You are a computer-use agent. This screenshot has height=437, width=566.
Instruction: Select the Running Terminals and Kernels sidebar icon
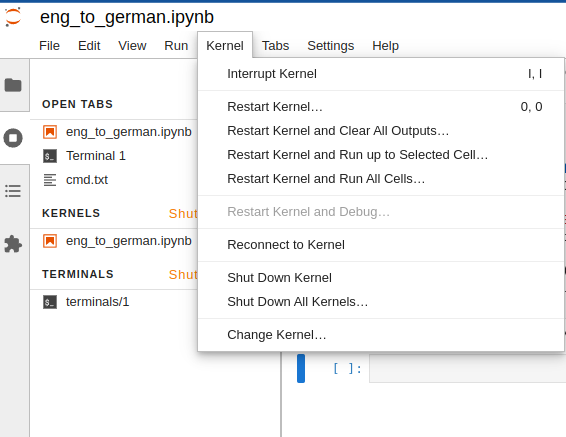(x=13, y=138)
